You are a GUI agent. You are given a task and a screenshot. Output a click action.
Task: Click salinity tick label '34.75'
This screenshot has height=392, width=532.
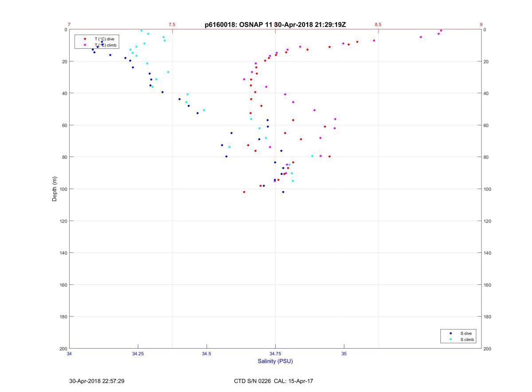tap(275, 353)
